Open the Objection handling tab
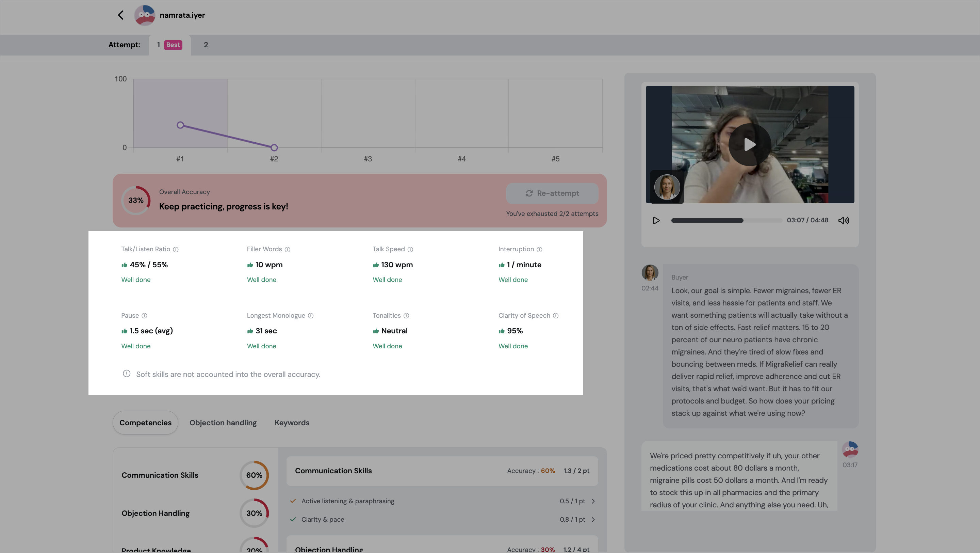The image size is (980, 553). [223, 423]
